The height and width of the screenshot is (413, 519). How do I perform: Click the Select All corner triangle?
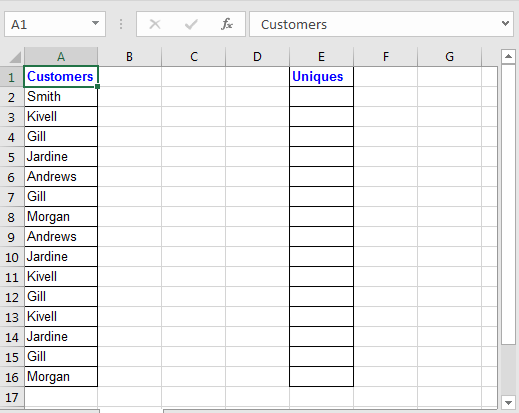tap(15, 57)
